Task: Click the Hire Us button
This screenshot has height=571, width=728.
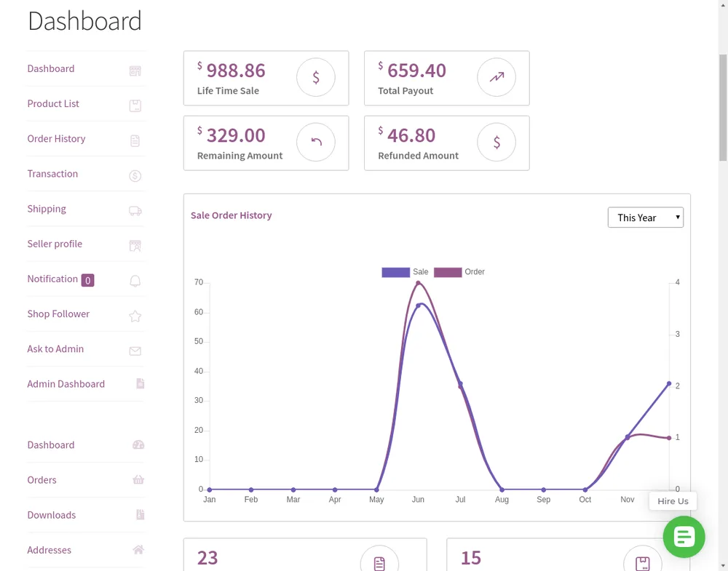Action: pyautogui.click(x=673, y=501)
